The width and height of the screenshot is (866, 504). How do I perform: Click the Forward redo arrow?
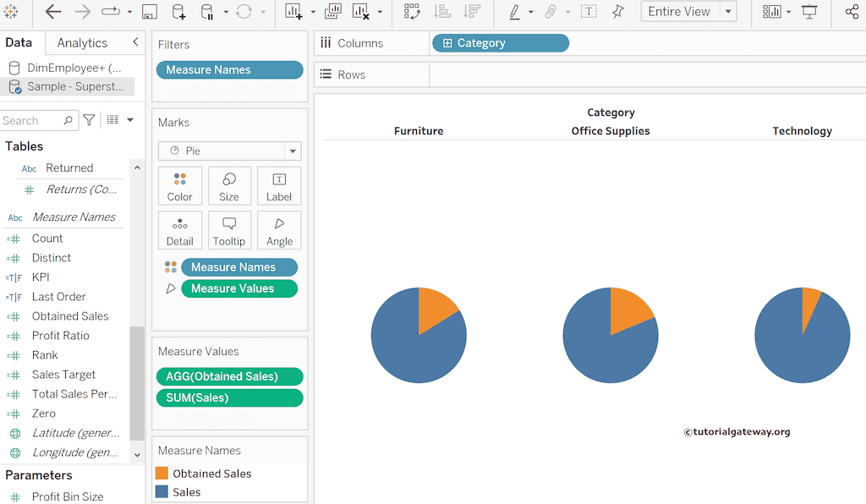[82, 12]
